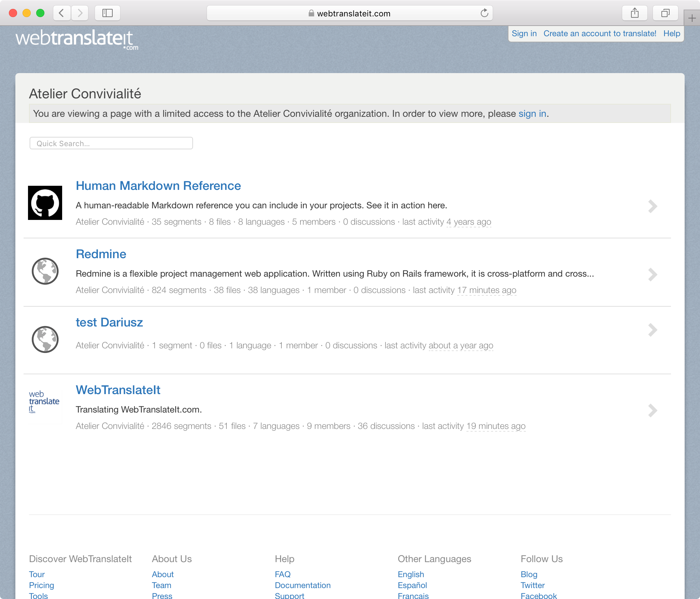
Task: Click the Redmine globe icon
Action: (45, 271)
